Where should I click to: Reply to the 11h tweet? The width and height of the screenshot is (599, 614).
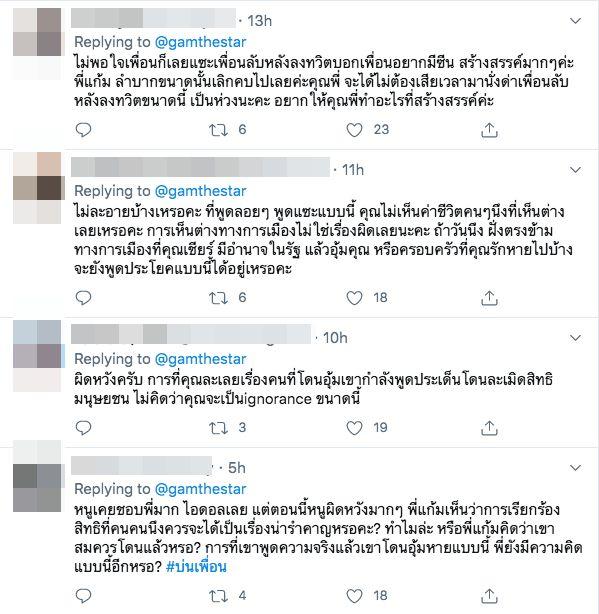[x=83, y=298]
